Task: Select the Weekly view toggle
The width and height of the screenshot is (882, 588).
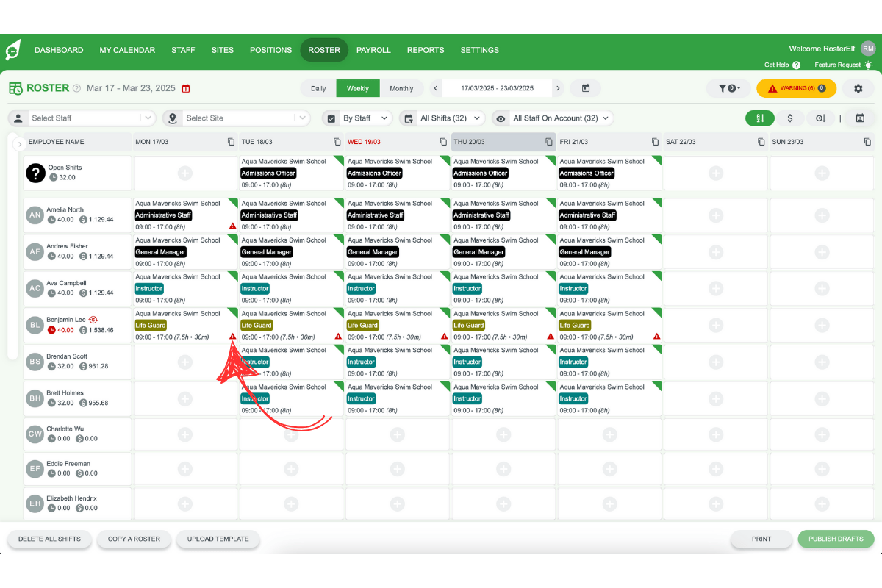Action: [x=358, y=88]
